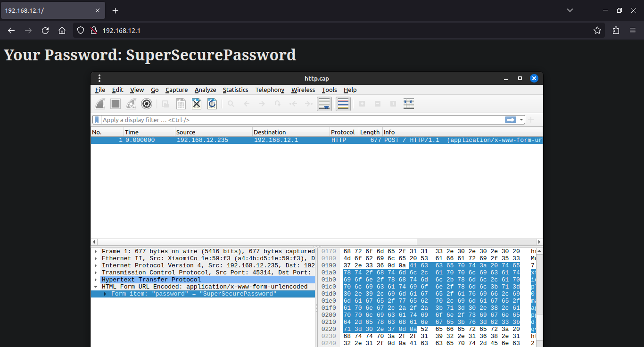644x347 pixels.
Task: Toggle auto-scroll during live capture
Action: [324, 104]
